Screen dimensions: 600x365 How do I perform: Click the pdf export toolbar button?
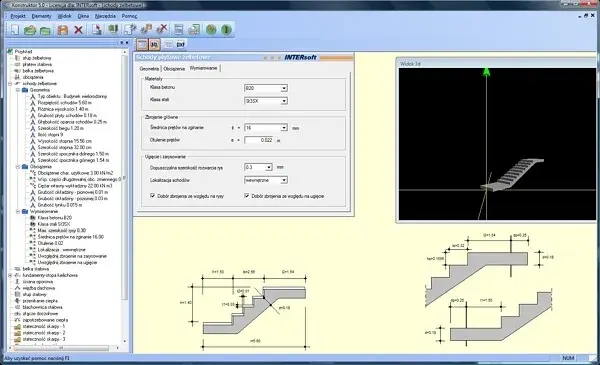181,44
